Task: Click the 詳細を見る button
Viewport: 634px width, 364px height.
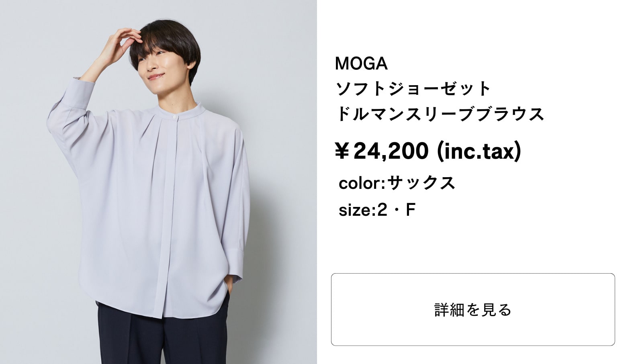Action: pos(473,309)
